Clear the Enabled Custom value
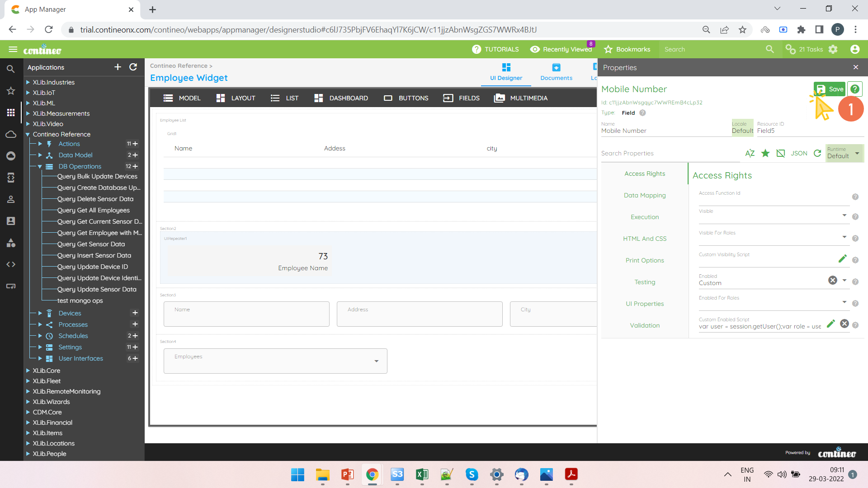 coord(832,280)
